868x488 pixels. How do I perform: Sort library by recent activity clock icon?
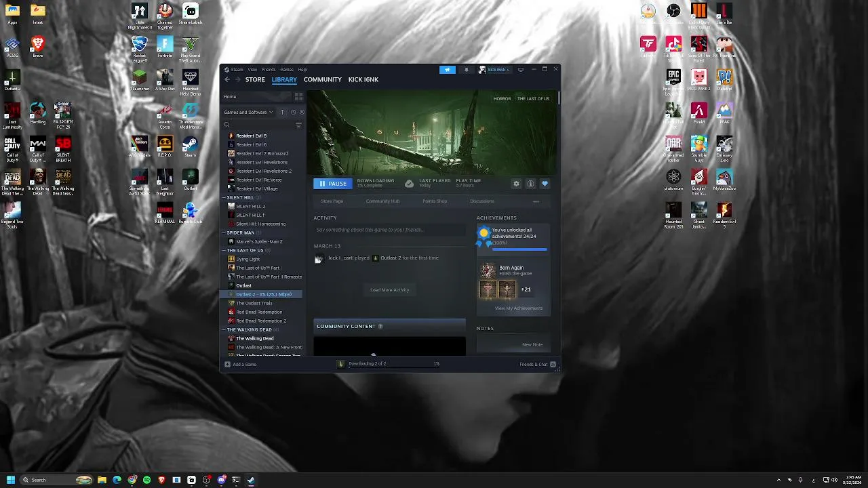pyautogui.click(x=293, y=112)
